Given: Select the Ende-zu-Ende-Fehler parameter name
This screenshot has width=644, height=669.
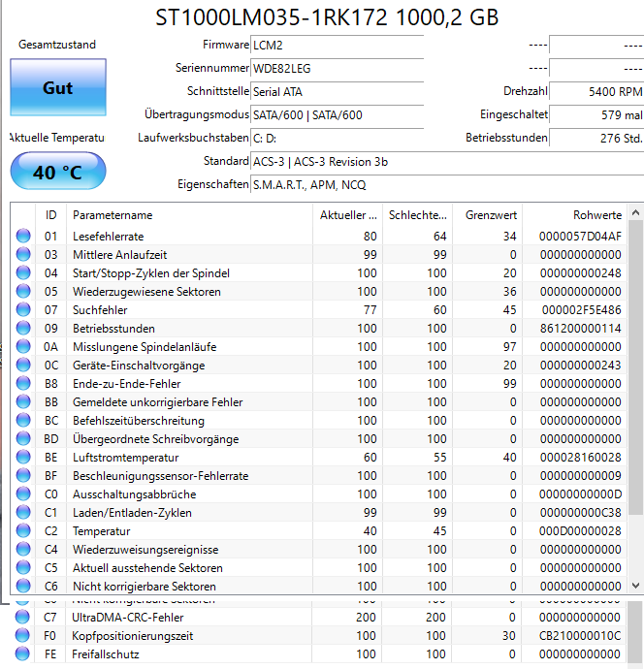Looking at the screenshot, I should tap(127, 384).
